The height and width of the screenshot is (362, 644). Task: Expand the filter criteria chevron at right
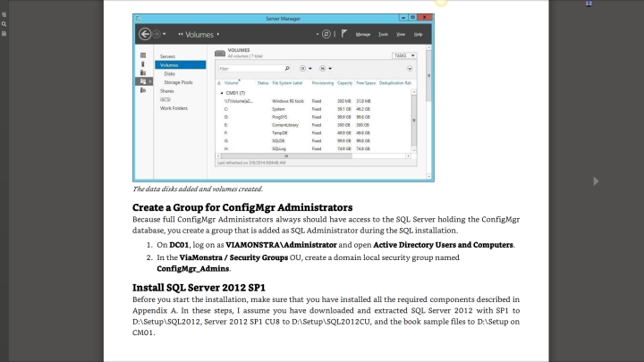(410, 68)
